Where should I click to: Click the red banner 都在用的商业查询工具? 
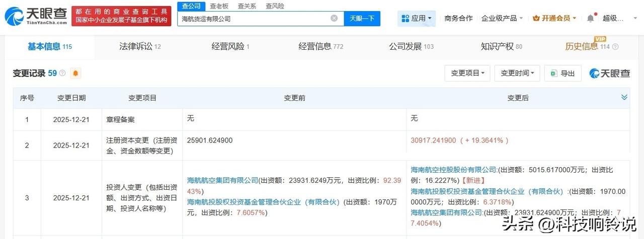(x=122, y=17)
